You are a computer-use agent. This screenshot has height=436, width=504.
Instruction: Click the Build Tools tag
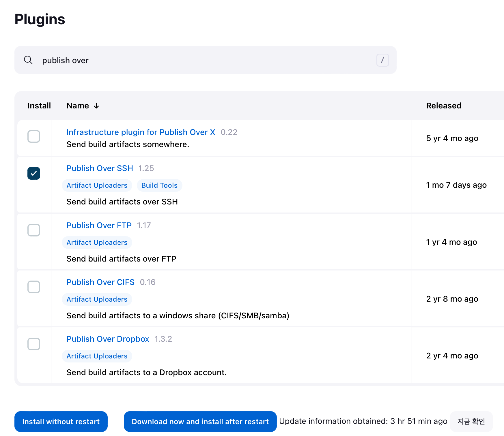click(x=159, y=185)
